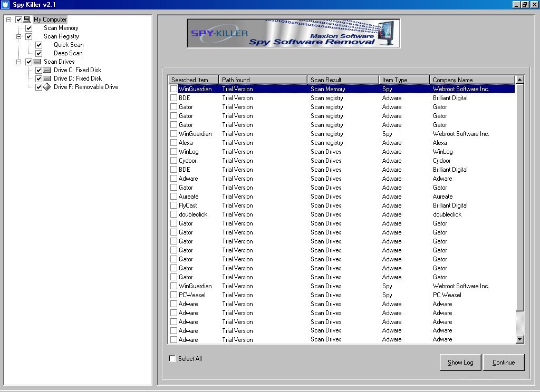540x392 pixels.
Task: Disable the Quick Scan checkbox
Action: [x=39, y=45]
